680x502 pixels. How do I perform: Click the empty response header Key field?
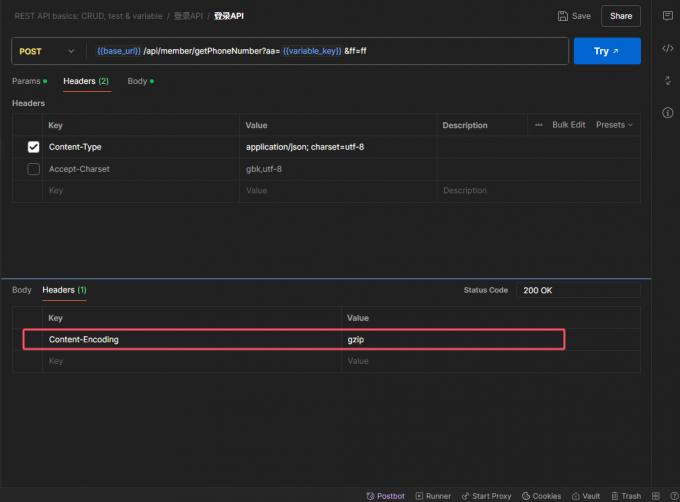pyautogui.click(x=192, y=361)
